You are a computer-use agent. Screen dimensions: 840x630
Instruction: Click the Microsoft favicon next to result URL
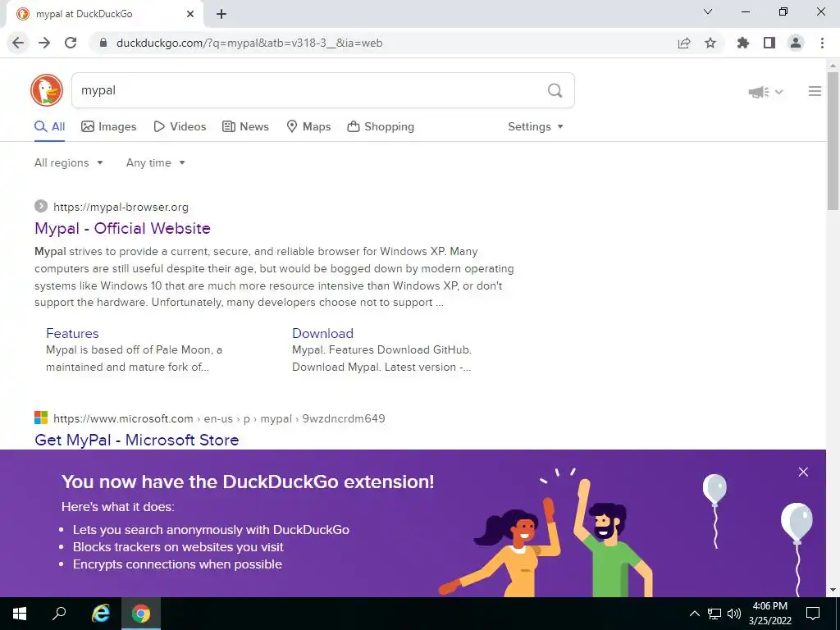[41, 418]
